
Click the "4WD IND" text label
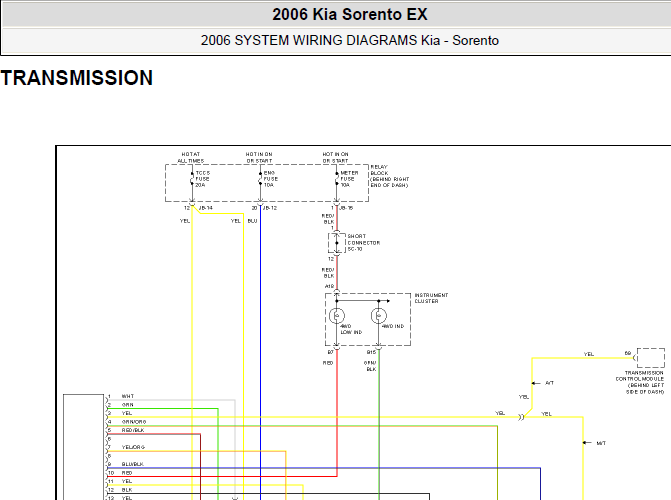393,326
